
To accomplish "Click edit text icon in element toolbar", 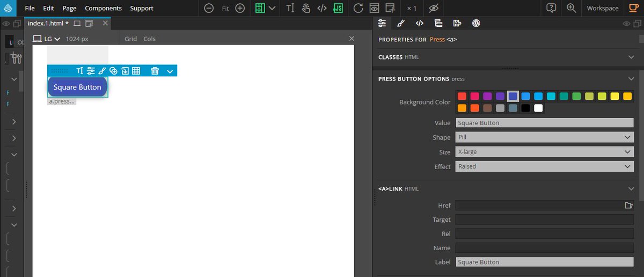I will point(79,71).
